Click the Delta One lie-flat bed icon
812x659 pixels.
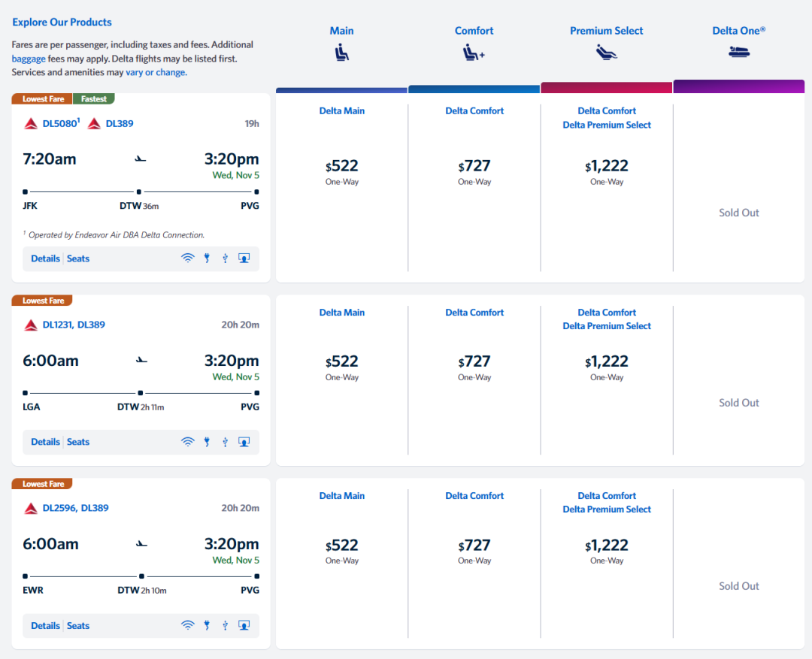pos(739,52)
